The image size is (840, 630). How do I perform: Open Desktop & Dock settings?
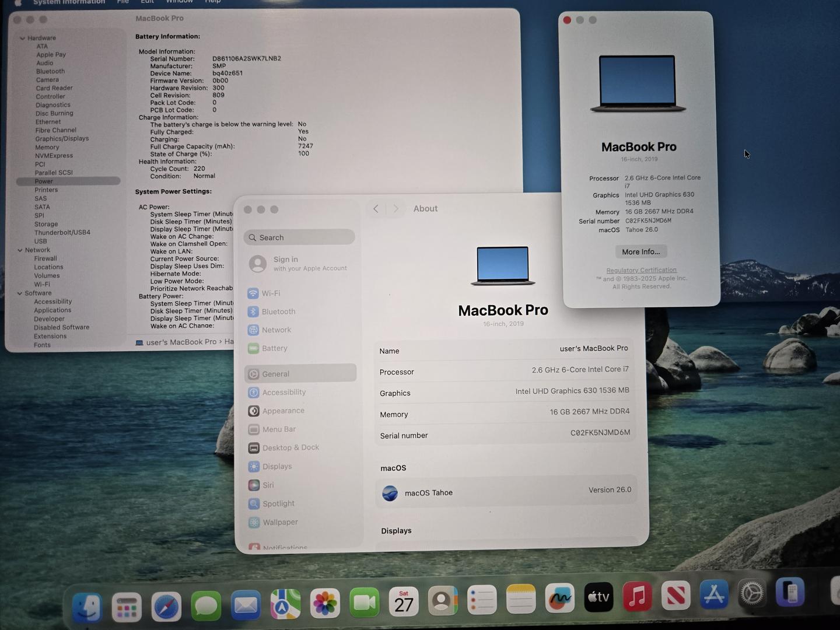point(300,447)
